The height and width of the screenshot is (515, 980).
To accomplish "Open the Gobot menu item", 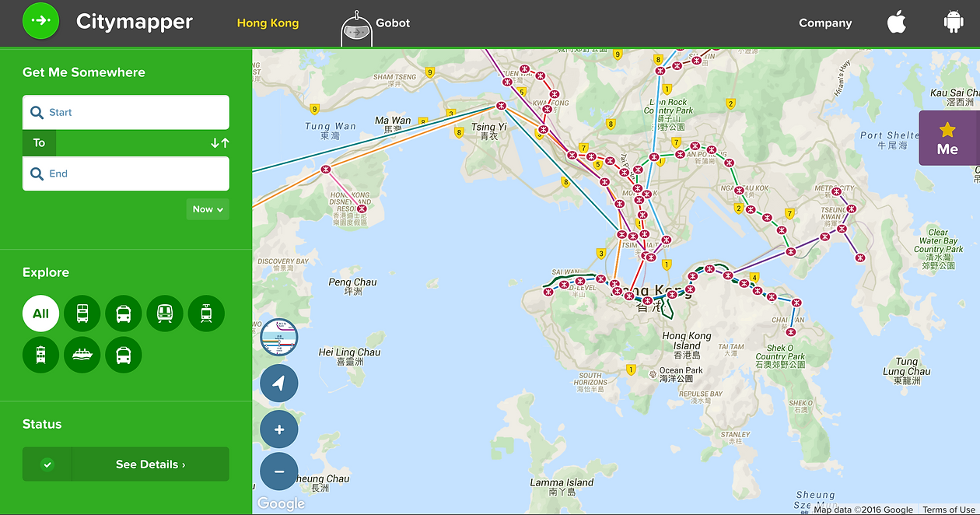I will 393,23.
